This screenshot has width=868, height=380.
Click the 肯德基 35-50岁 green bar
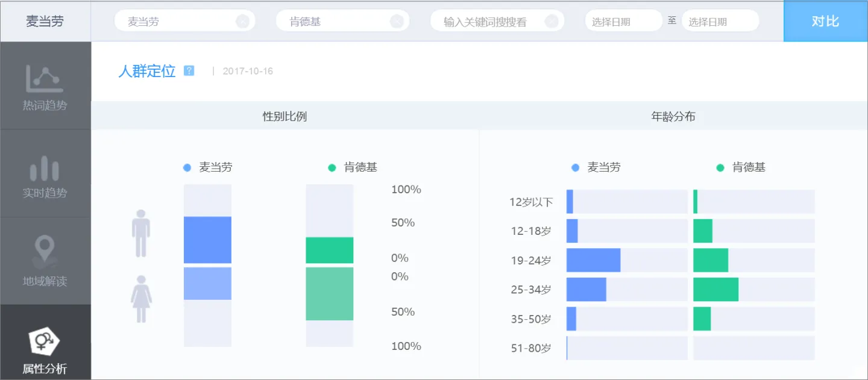(702, 319)
